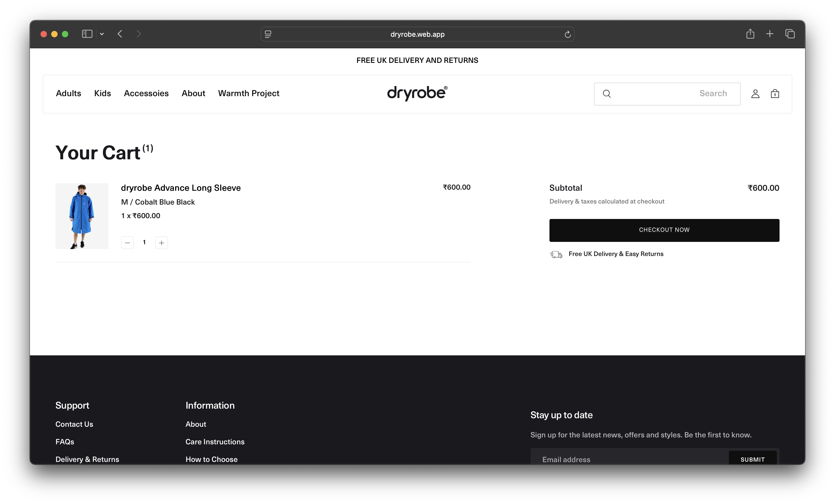Click the quantity value 1 between steppers
Viewport: 835px width, 504px height.
coord(144,242)
